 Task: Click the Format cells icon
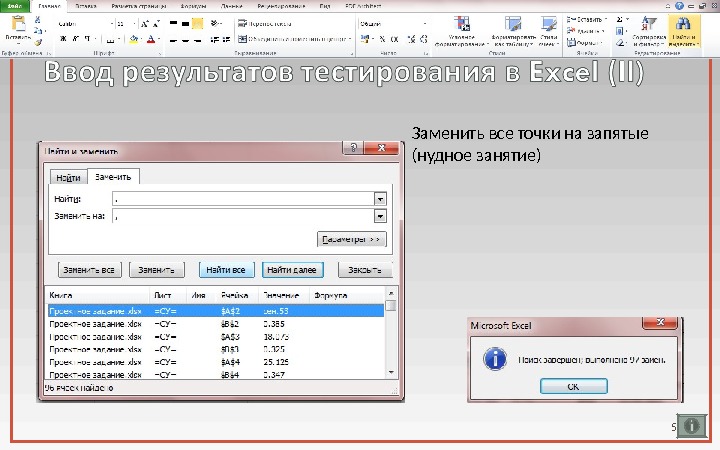tap(571, 43)
